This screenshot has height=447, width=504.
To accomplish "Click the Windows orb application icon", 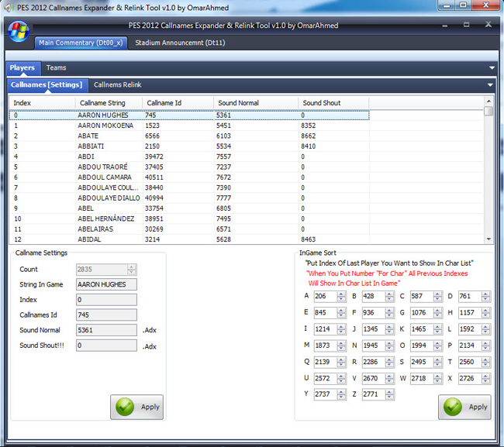I will pyautogui.click(x=19, y=31).
